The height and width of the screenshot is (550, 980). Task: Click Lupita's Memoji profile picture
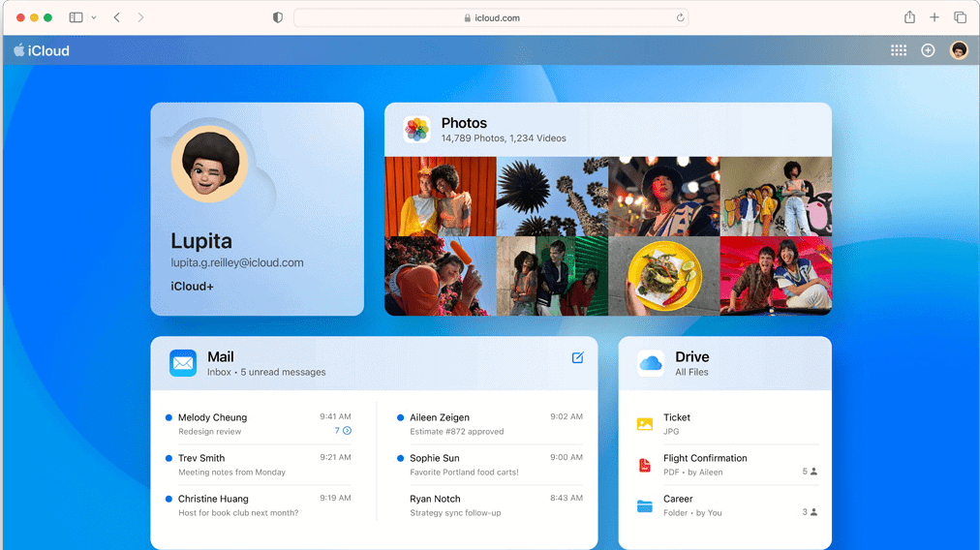(x=209, y=164)
